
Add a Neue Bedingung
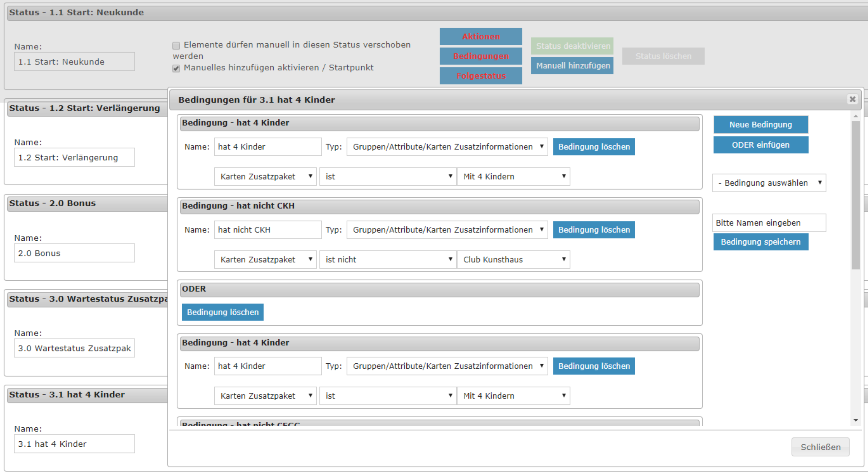[x=760, y=124]
